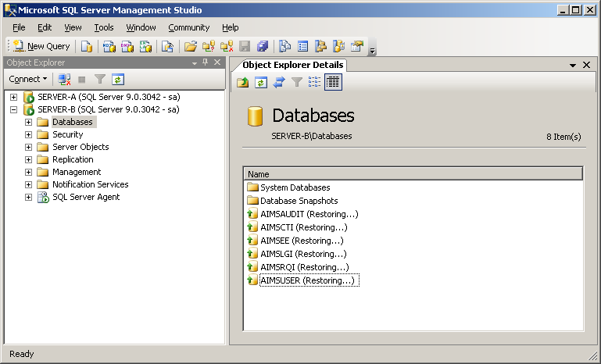Screen dimensions: 601x364
Task: Disconnect server in Object Explorer toolbar
Action: pyautogui.click(x=65, y=79)
